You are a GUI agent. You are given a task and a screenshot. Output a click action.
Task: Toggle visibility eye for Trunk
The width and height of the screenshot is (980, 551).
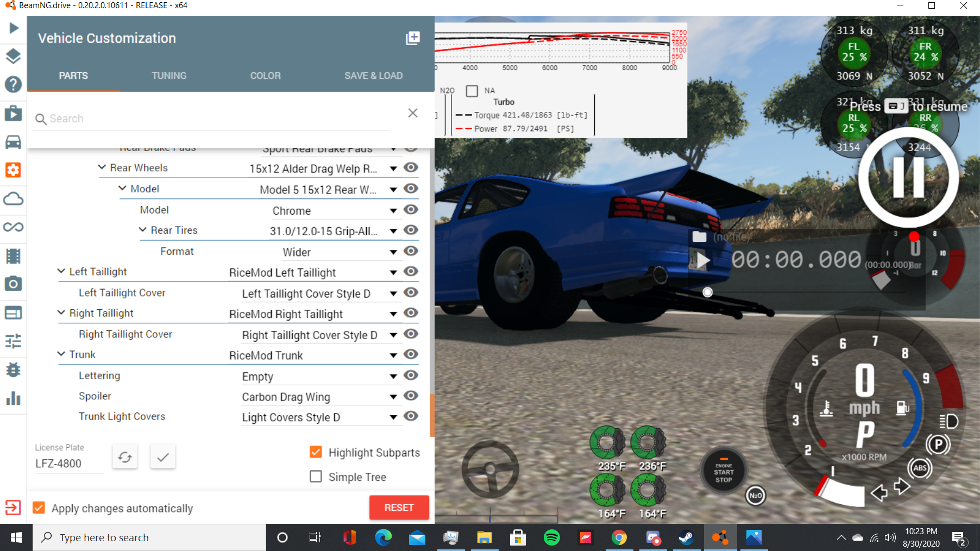point(411,354)
